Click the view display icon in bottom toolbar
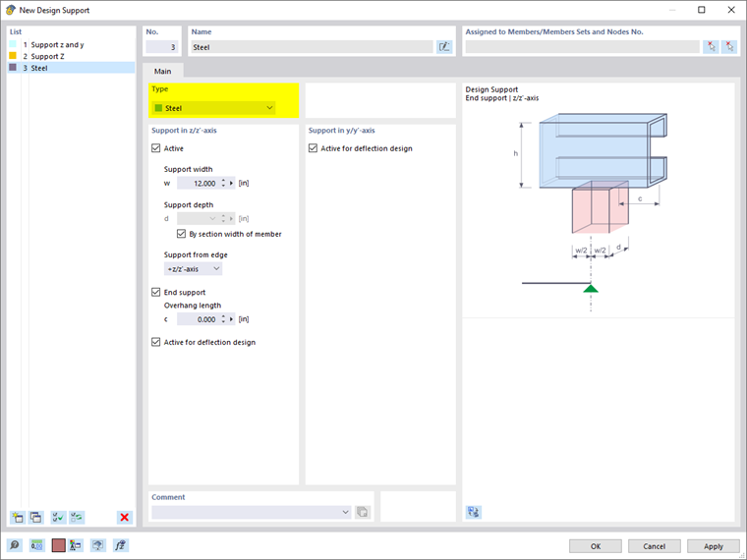 point(98,545)
